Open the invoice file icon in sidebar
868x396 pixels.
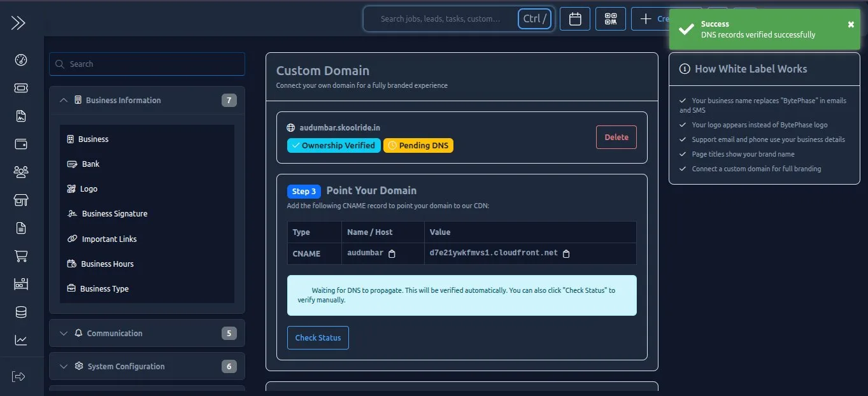21,116
